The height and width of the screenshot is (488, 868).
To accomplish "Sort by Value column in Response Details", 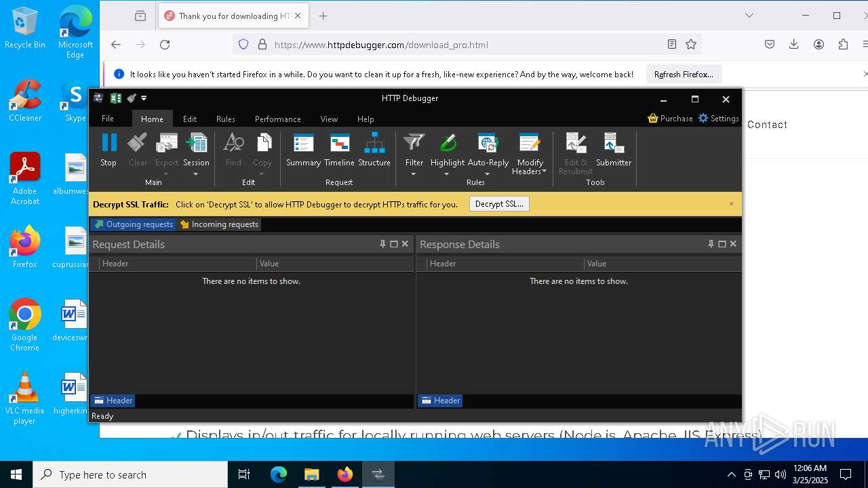I will (x=663, y=264).
